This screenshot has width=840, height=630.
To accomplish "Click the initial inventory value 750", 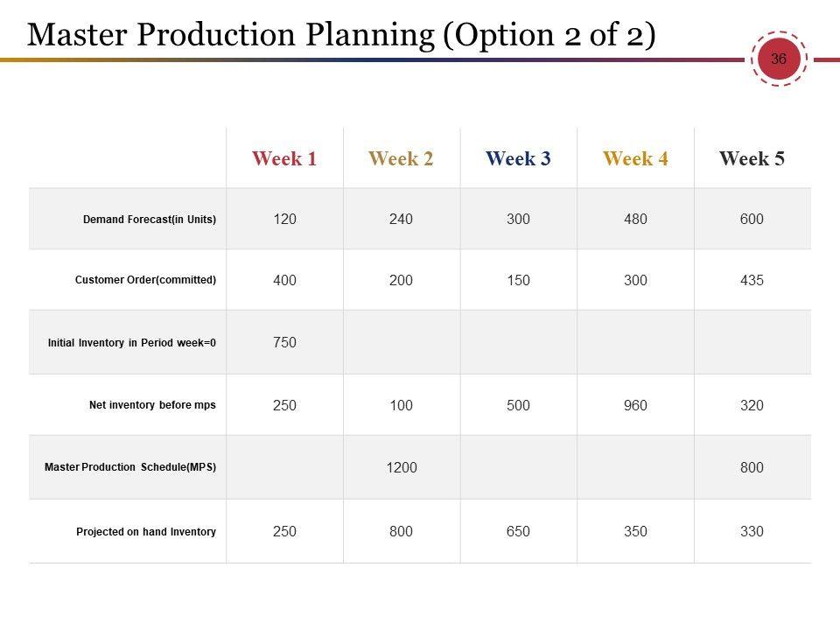I will [284, 343].
